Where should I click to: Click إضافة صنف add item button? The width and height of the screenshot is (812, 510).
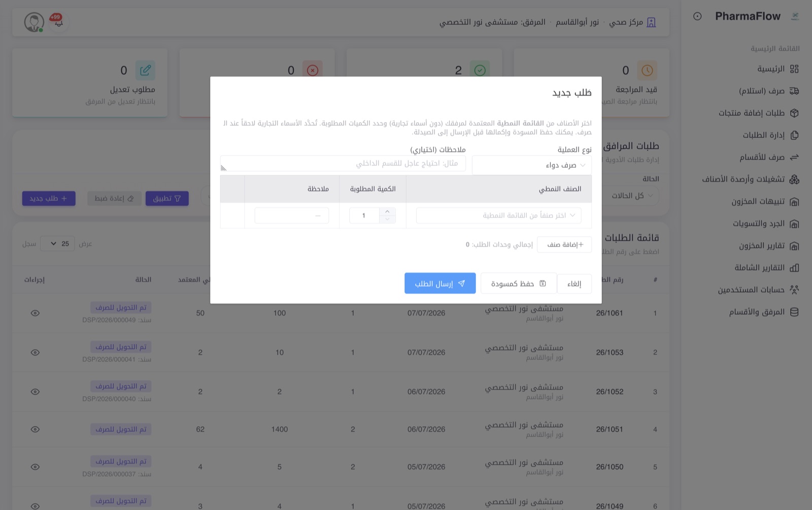[564, 244]
